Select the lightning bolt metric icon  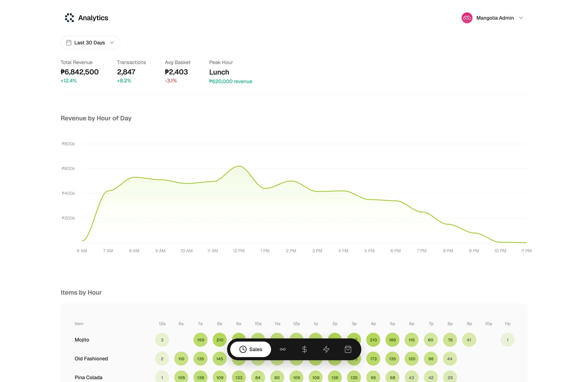326,349
